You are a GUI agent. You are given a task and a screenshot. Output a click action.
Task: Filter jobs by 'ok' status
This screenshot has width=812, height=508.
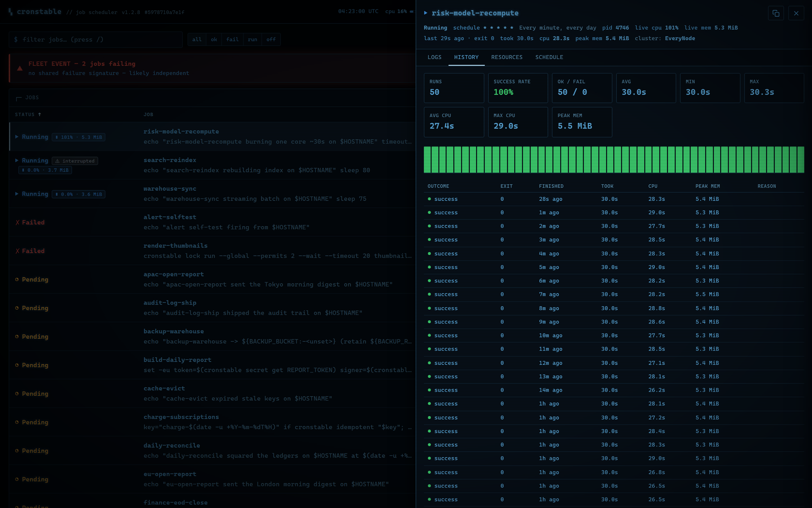[214, 40]
